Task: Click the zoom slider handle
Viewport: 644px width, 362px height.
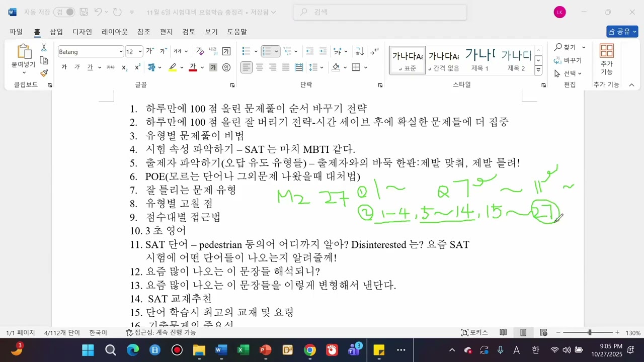Action: click(x=589, y=333)
